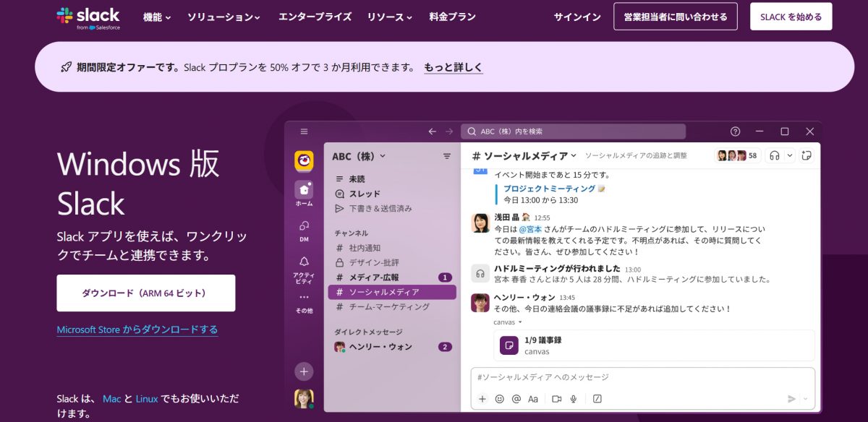868x422 pixels.
Task: Open the emoji picker smiley icon
Action: coord(499,399)
